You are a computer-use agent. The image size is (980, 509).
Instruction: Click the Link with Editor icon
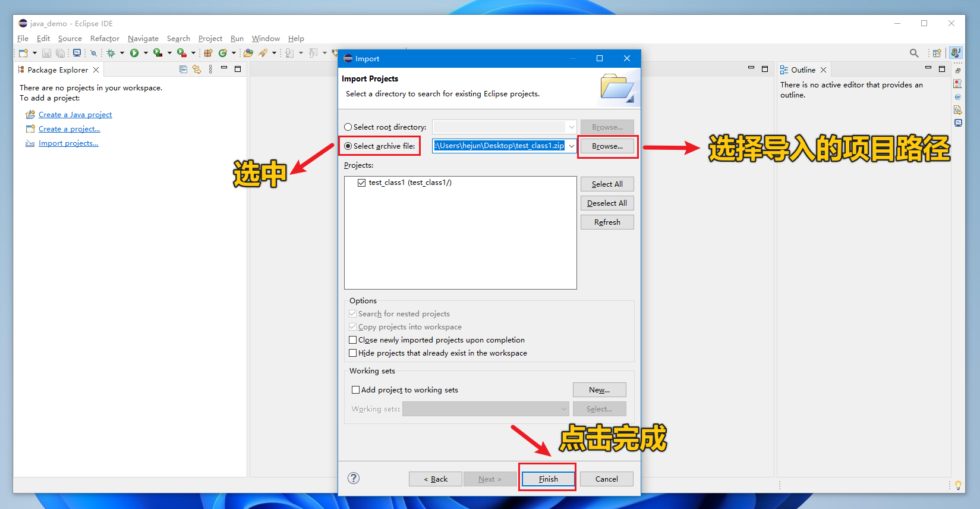[x=197, y=70]
